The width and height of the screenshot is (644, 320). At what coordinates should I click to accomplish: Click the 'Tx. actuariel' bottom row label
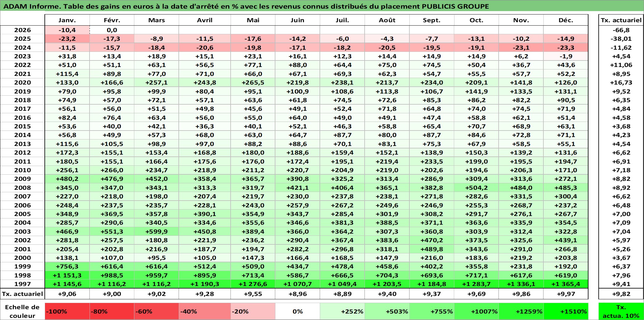(x=23, y=294)
